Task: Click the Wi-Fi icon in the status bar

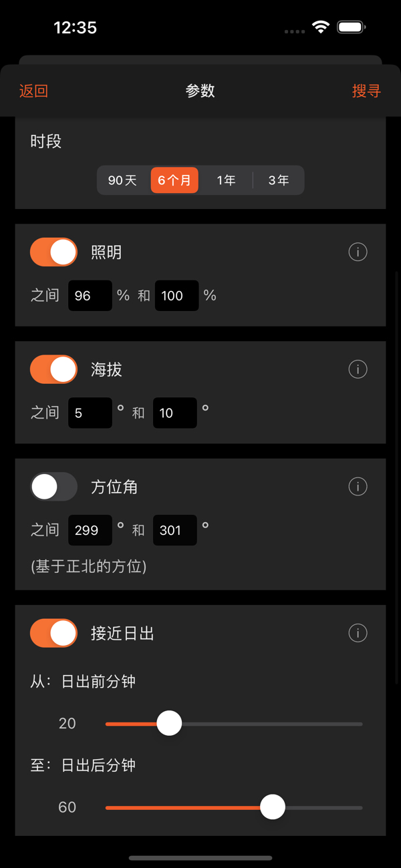Action: [320, 27]
